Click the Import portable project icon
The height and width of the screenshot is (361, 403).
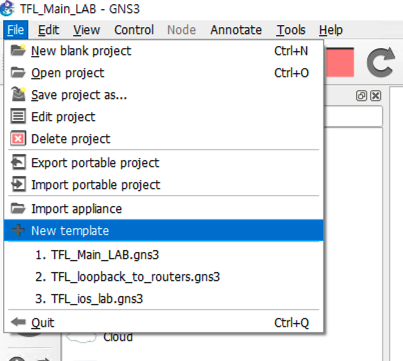point(18,184)
